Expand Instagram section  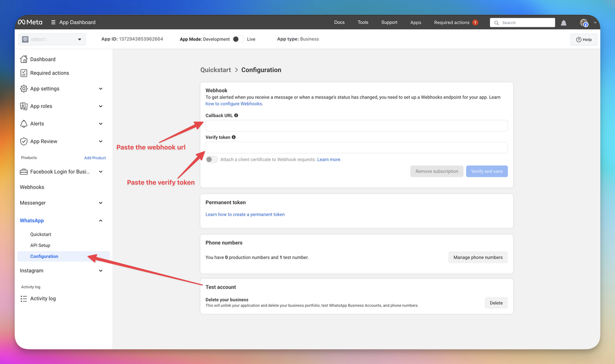pos(100,271)
